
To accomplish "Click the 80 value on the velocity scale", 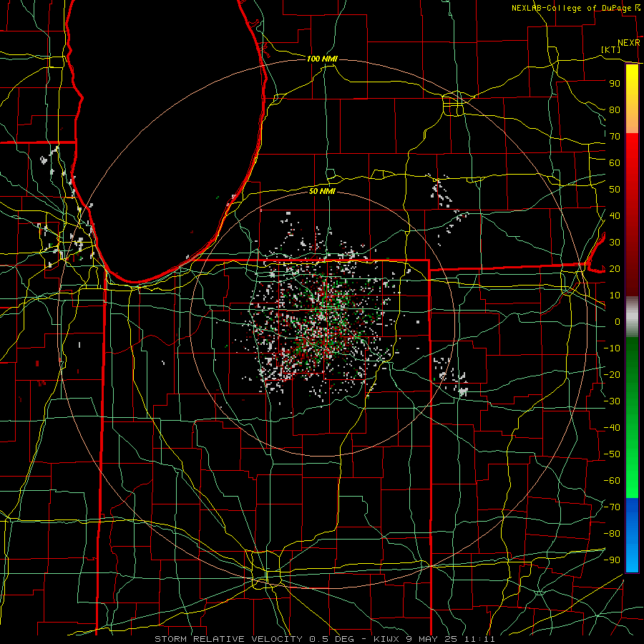I will click(615, 110).
